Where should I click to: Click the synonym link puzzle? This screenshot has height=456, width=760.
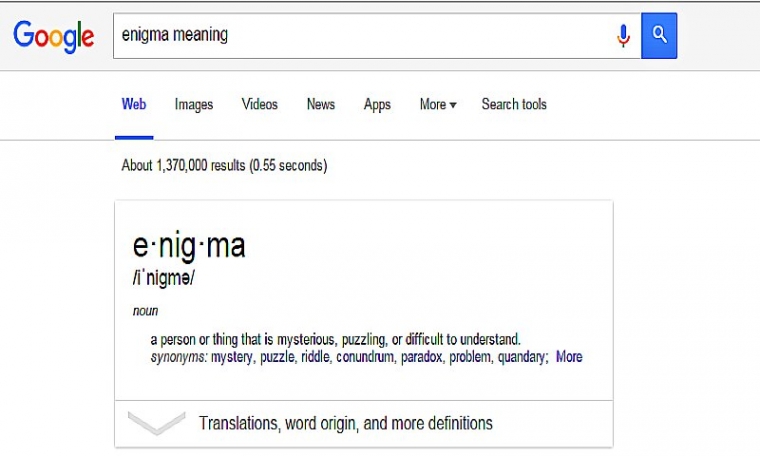277,357
